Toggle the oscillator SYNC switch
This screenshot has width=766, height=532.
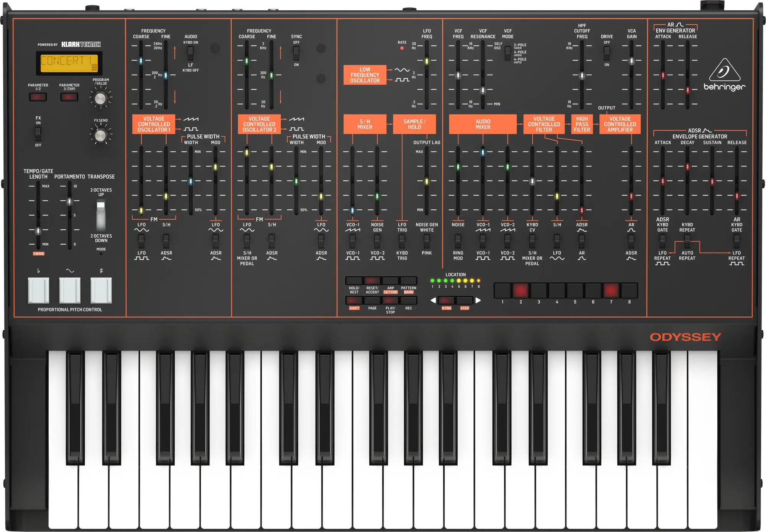tap(296, 54)
